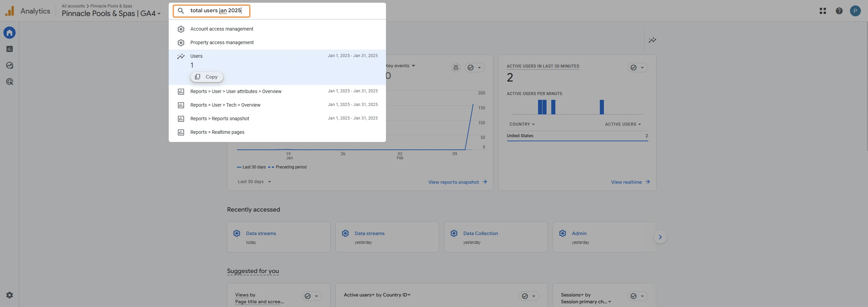Open Admin settings via the bottom-left gear
Image resolution: width=868 pixels, height=307 pixels.
point(9,295)
